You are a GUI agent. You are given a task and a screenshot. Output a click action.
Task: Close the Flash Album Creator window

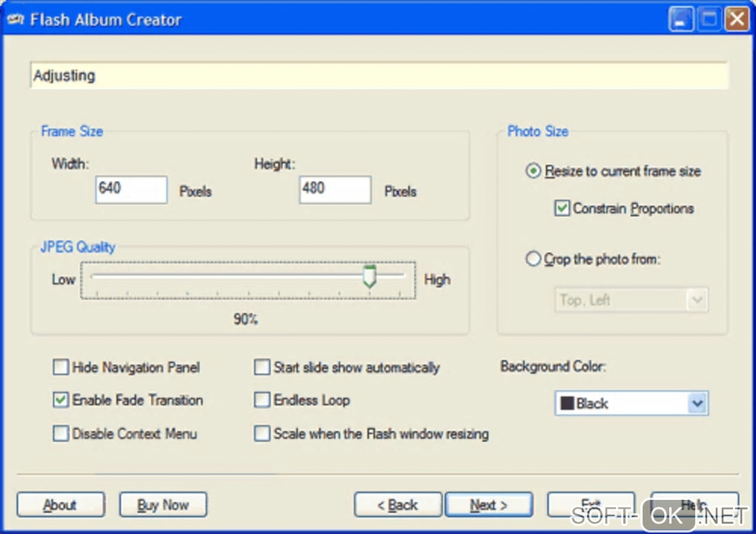[737, 19]
